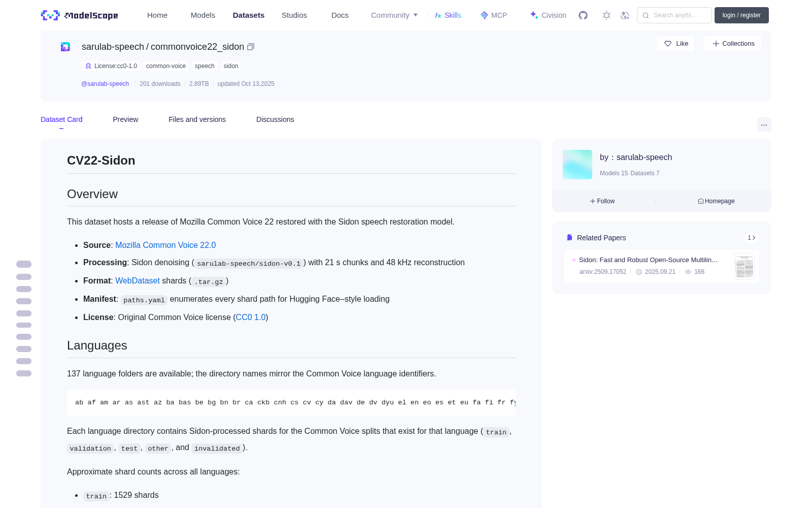Click the 'Datasets 7' count

click(x=645, y=173)
